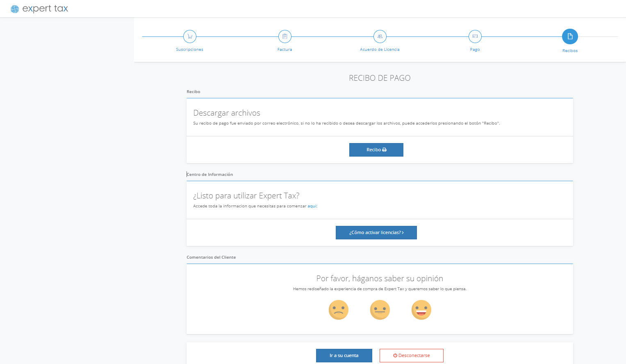Click "Ir a su cuenta"
The width and height of the screenshot is (626, 364).
[344, 355]
